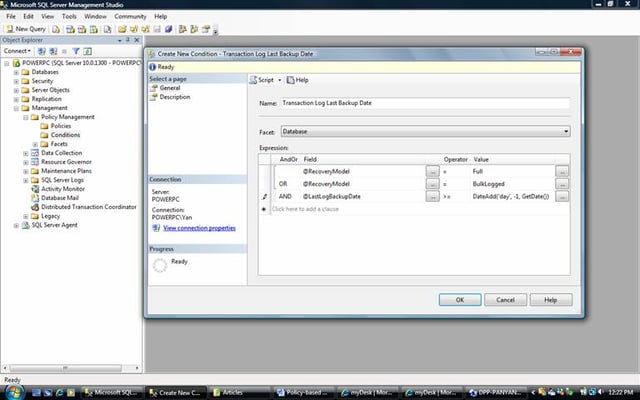The height and width of the screenshot is (400, 640).
Task: Click the value ellipsis button for Full
Action: [x=562, y=171]
